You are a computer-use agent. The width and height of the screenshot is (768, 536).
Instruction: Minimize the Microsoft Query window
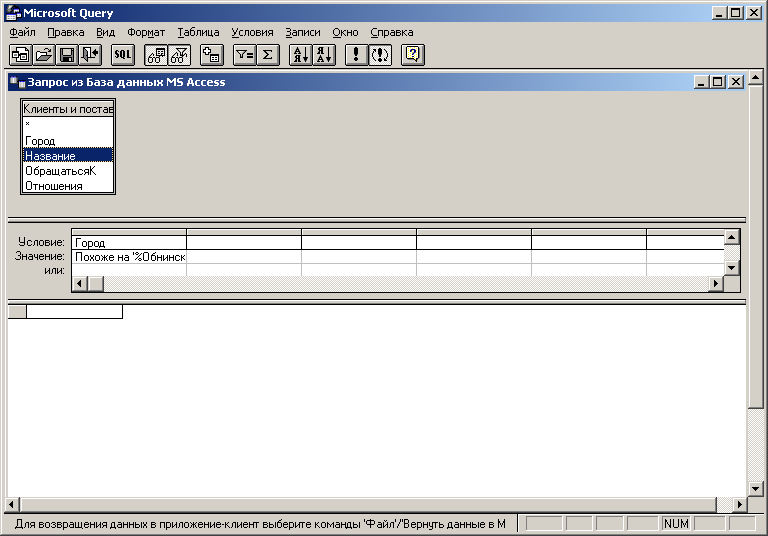pos(719,13)
